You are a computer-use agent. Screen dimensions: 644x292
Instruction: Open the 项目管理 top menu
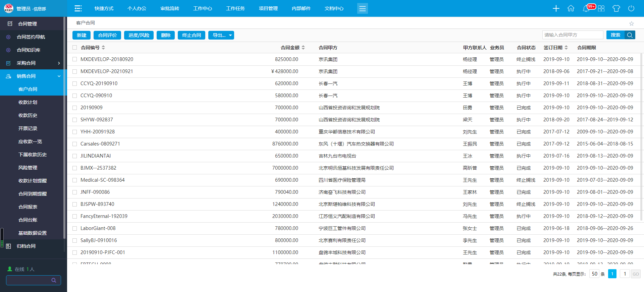268,8
